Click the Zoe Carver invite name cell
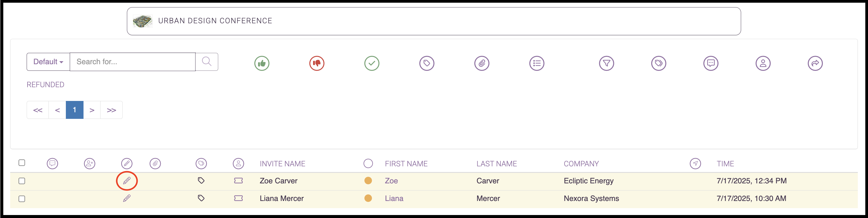The image size is (868, 218). (278, 181)
